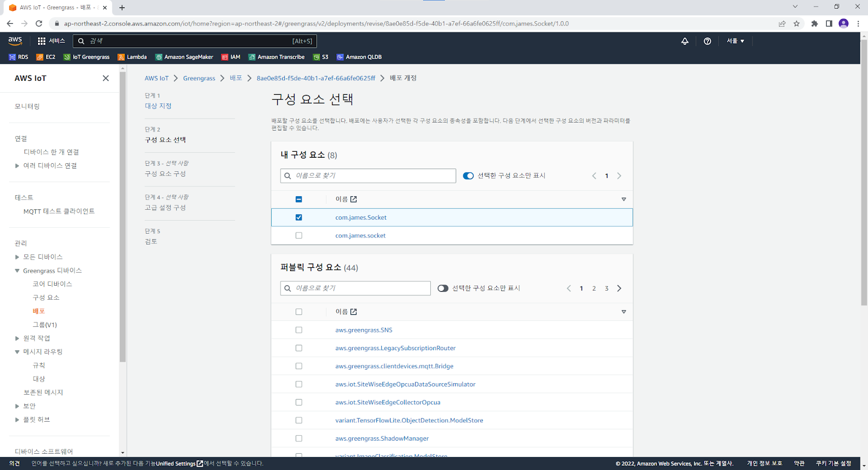This screenshot has width=868, height=470.
Task: Open 코어 디바이스 in sidebar
Action: [52, 284]
